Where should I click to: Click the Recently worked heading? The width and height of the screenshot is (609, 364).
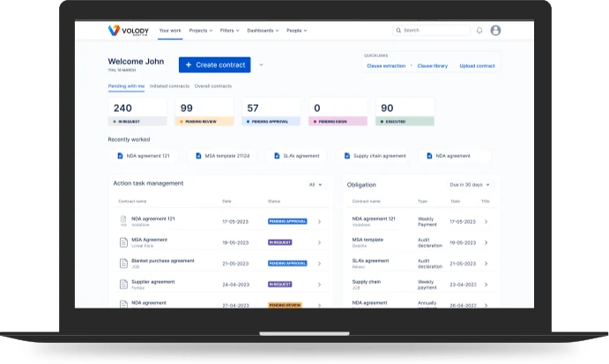pyautogui.click(x=129, y=139)
